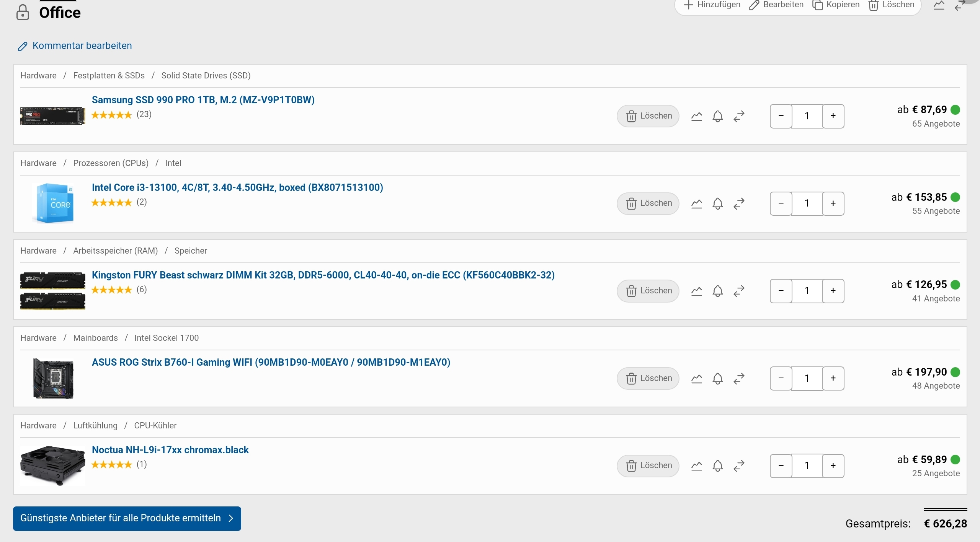
Task: Open ASUS ROG Strix B760-I Gaming WIFI link
Action: coord(271,362)
